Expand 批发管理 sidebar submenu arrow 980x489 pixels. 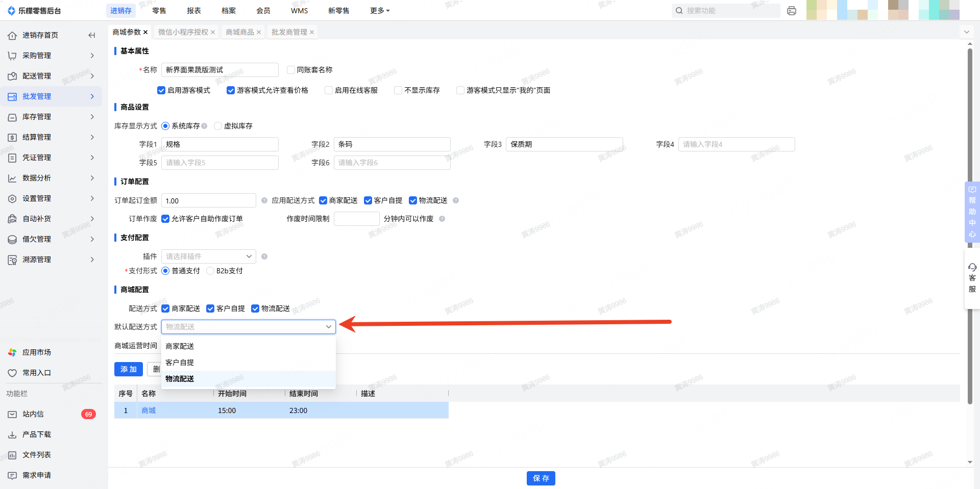pos(92,96)
